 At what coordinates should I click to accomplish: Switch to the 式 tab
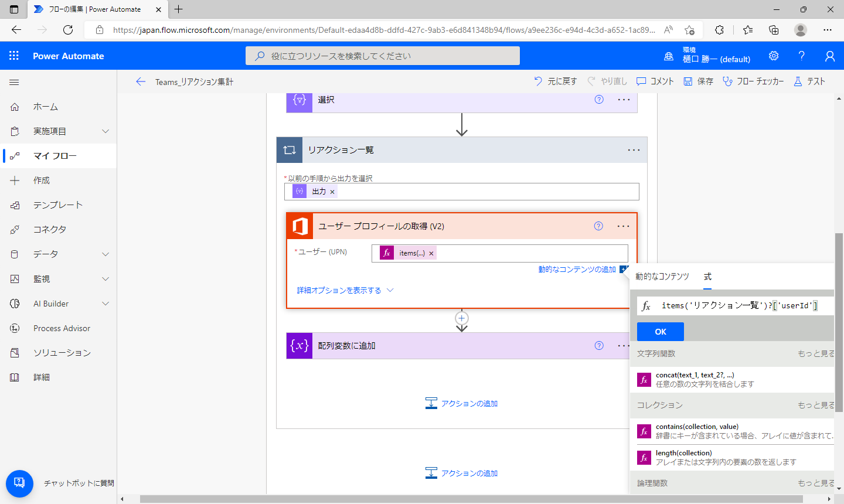(x=707, y=277)
